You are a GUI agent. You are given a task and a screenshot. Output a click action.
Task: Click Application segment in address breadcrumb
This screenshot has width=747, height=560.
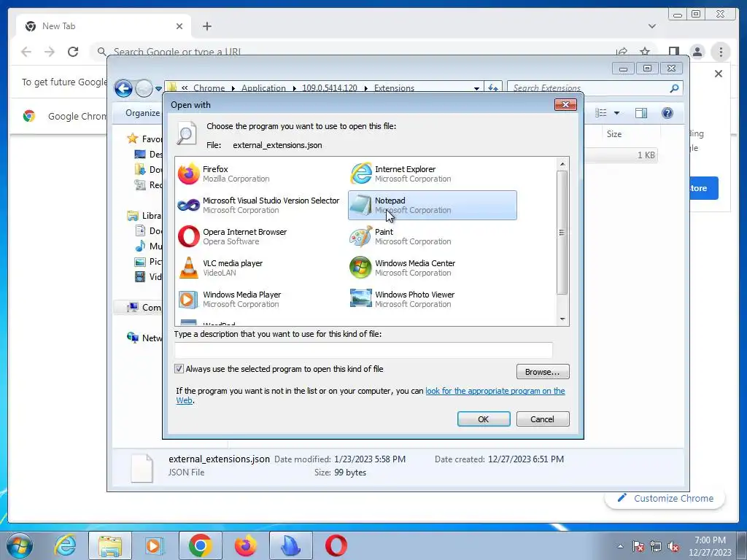tap(263, 88)
